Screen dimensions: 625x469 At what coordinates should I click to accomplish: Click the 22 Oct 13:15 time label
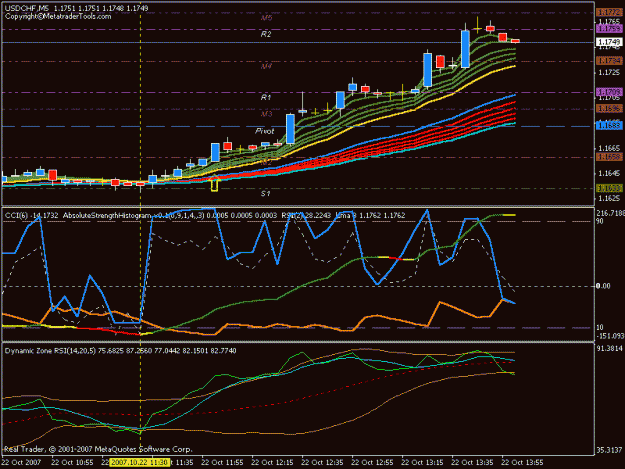pos(422,463)
